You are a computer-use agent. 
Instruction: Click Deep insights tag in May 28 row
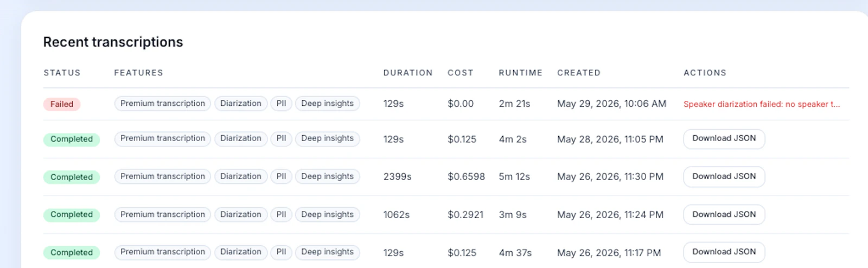point(327,139)
